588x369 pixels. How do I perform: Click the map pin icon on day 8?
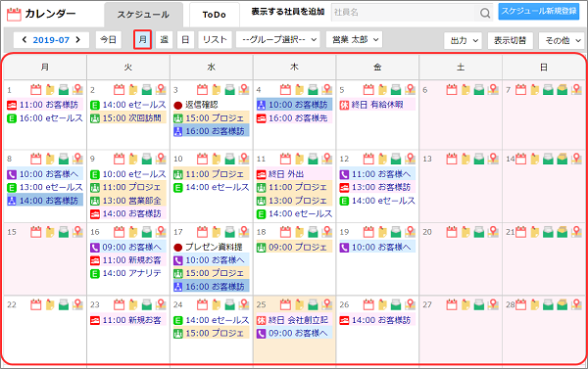pyautogui.click(x=77, y=159)
